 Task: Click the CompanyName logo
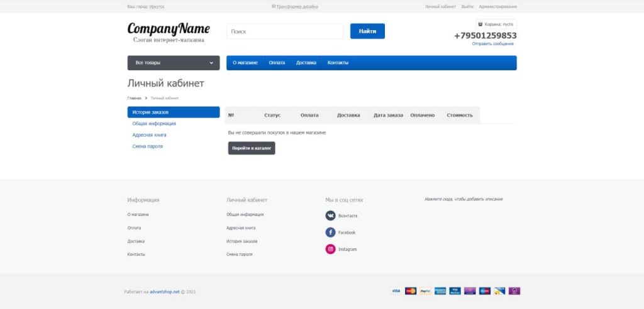(169, 29)
